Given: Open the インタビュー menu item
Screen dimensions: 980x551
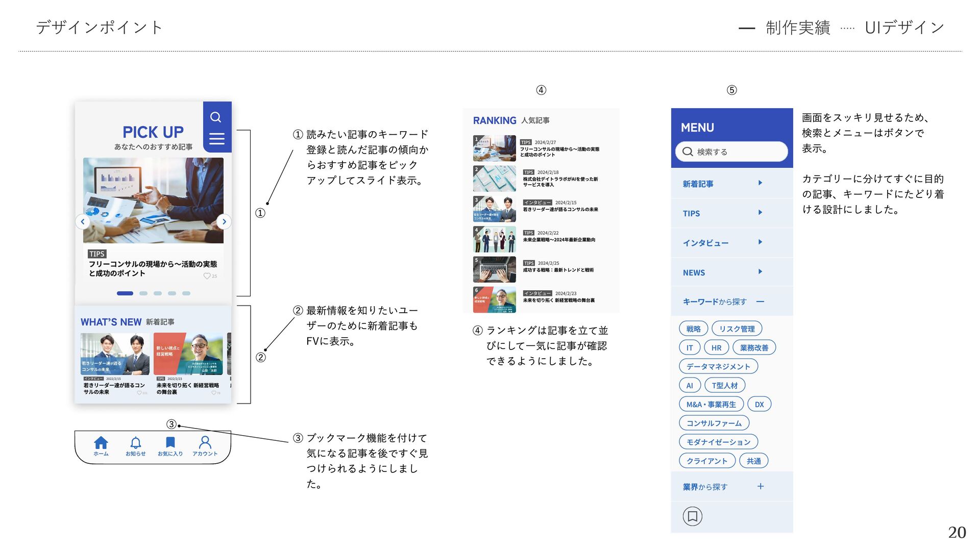Looking at the screenshot, I should (x=706, y=243).
